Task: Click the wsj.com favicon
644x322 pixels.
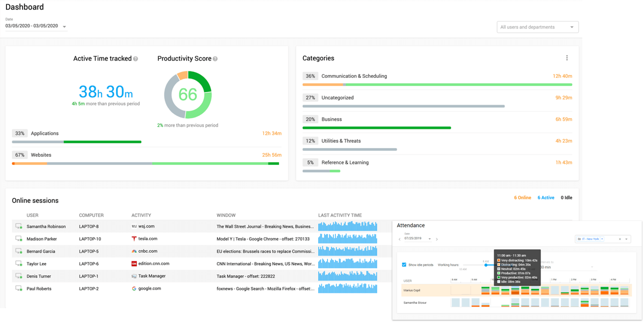Action: 134,226
